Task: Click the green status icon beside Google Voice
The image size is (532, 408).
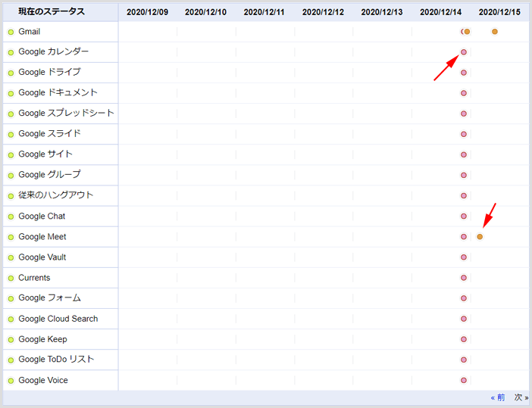Action: [11, 381]
